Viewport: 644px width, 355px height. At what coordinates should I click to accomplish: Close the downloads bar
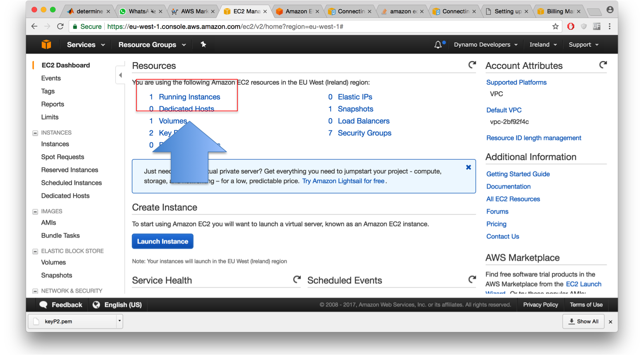(610, 322)
